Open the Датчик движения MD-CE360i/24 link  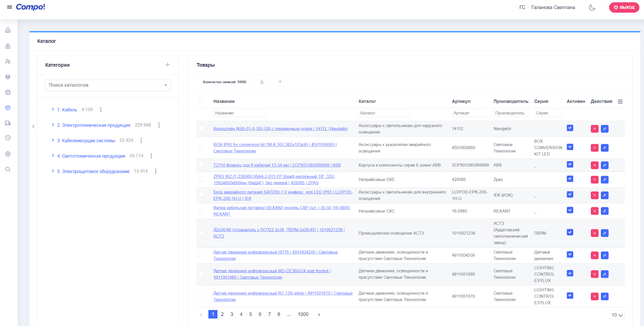click(272, 274)
